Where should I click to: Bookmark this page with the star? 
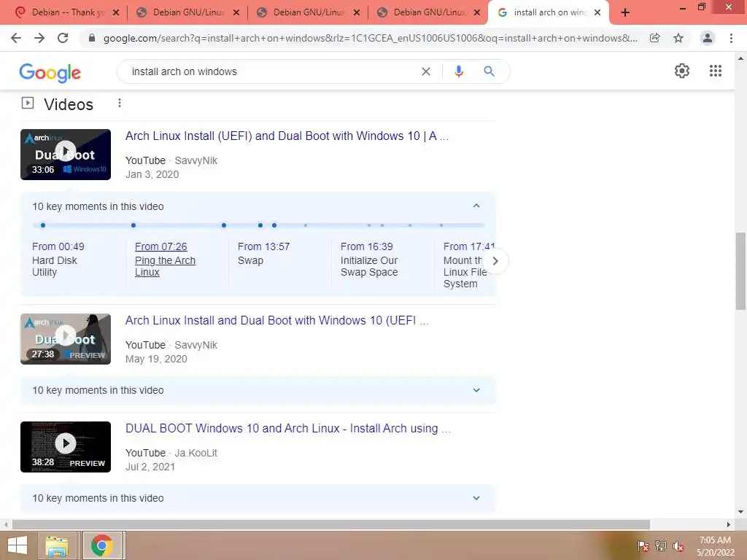678,38
